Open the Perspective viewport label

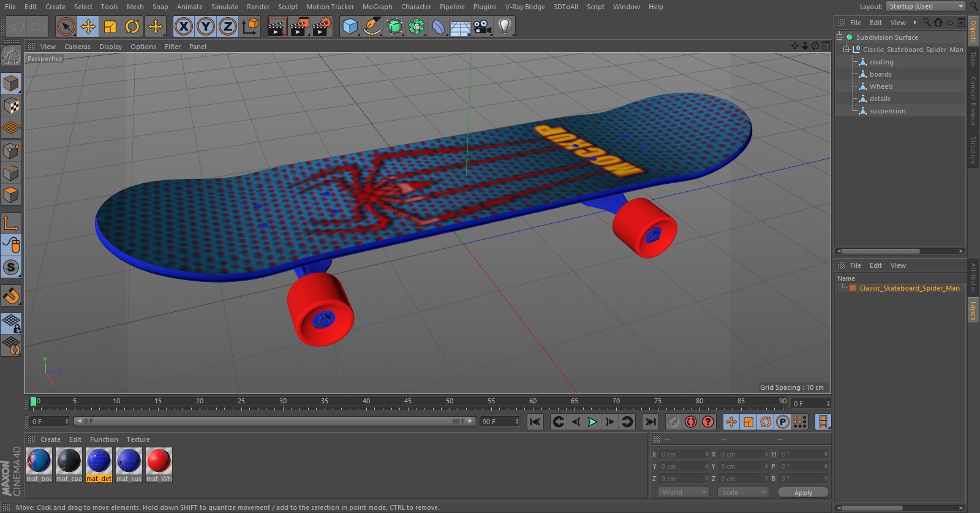(x=45, y=59)
